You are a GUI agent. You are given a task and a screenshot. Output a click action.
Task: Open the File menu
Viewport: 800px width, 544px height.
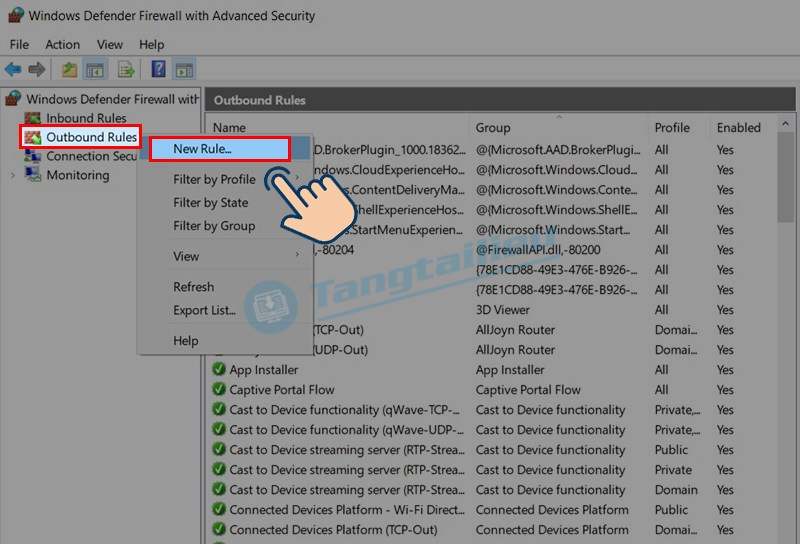(19, 45)
